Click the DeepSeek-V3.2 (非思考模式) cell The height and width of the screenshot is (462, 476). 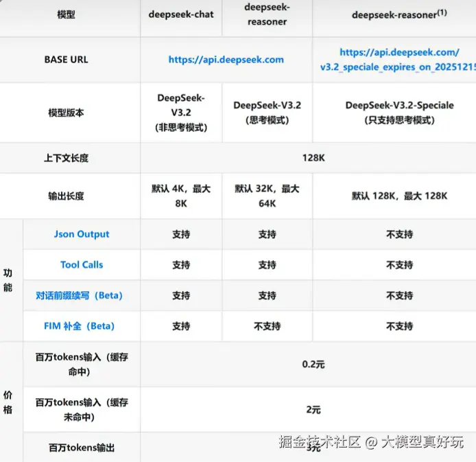pyautogui.click(x=181, y=113)
